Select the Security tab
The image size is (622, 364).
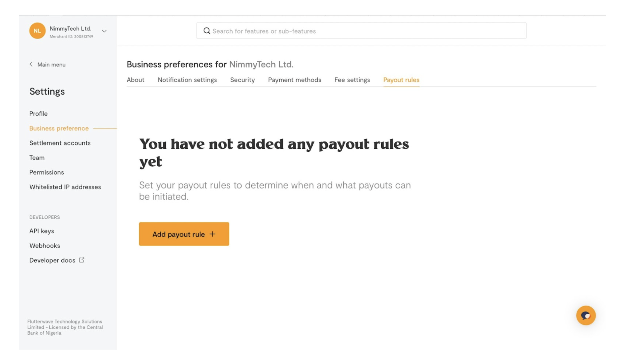242,80
